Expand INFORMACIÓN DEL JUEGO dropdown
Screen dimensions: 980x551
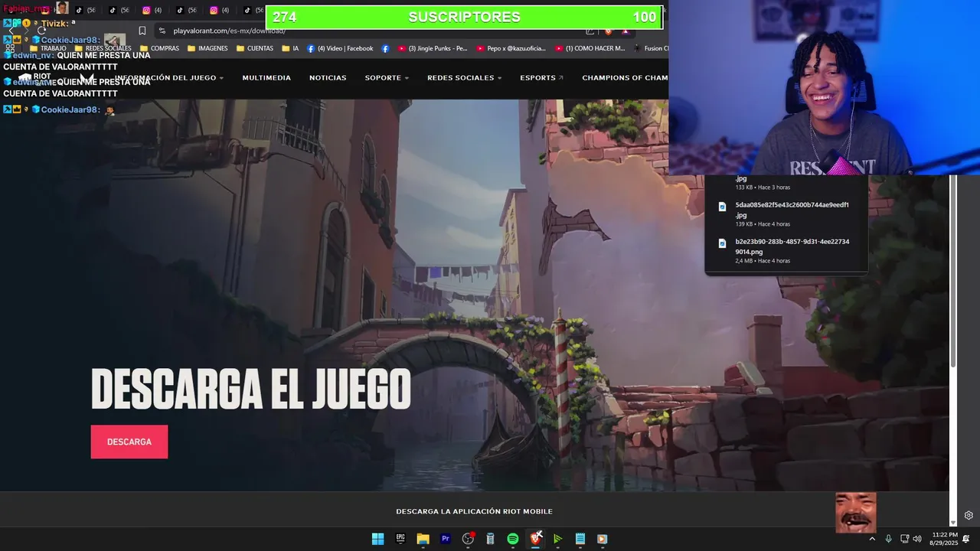pyautogui.click(x=170, y=78)
